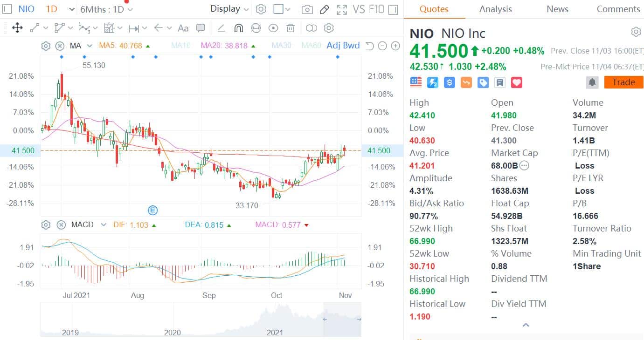Viewport: 644px width, 340px height.
Task: Hide the MA indicator with its close icon
Action: (60, 46)
